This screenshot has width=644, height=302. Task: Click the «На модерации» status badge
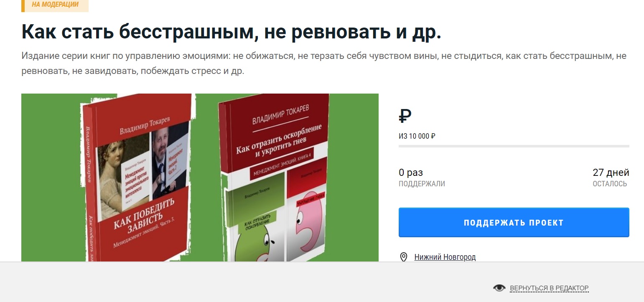[55, 5]
